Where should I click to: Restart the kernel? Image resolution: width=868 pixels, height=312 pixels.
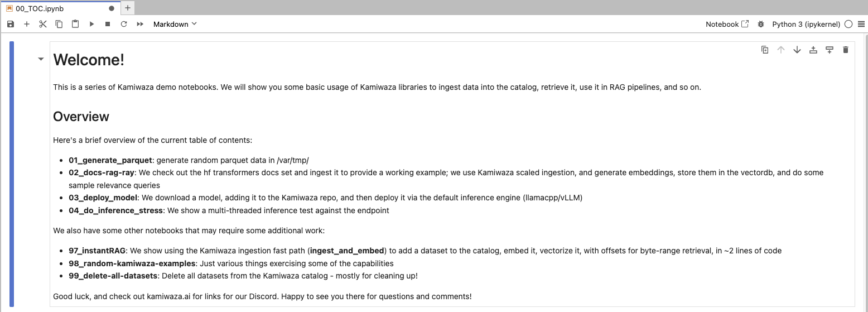pos(124,24)
